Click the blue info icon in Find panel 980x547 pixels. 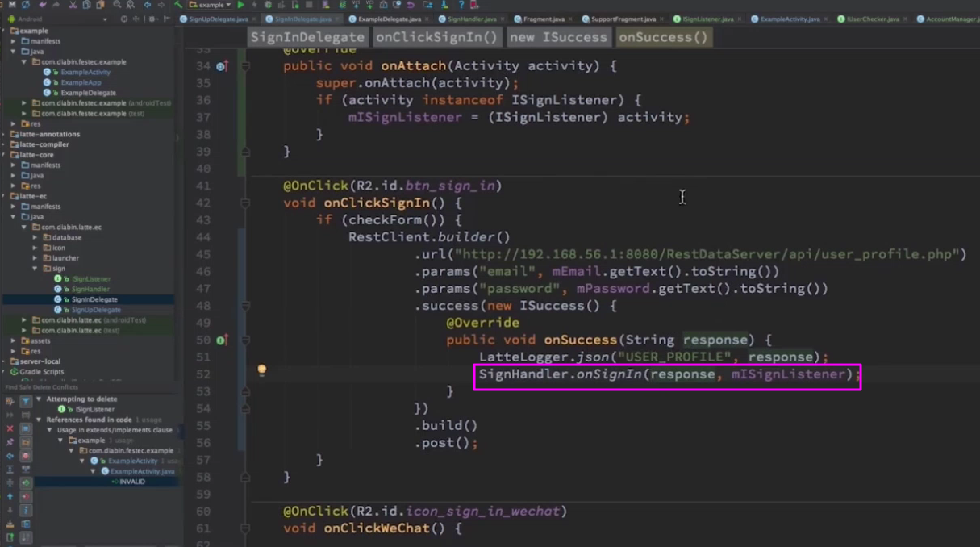pyautogui.click(x=26, y=510)
